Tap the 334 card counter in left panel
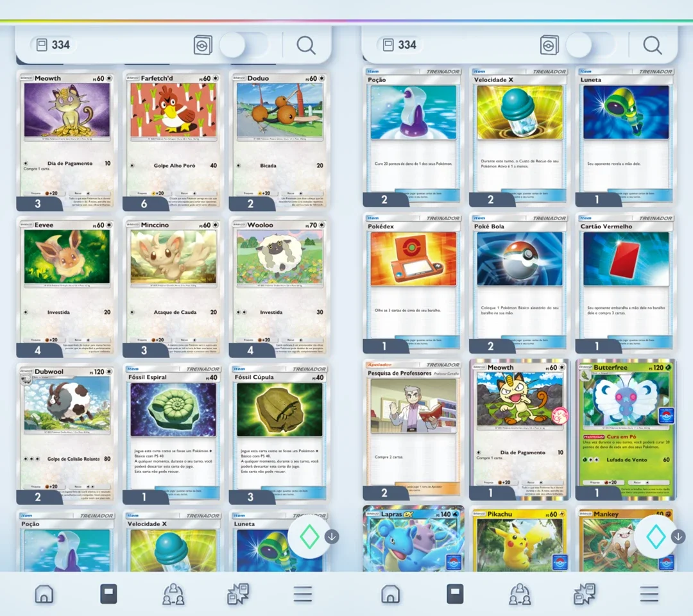The image size is (693, 616). 53,45
